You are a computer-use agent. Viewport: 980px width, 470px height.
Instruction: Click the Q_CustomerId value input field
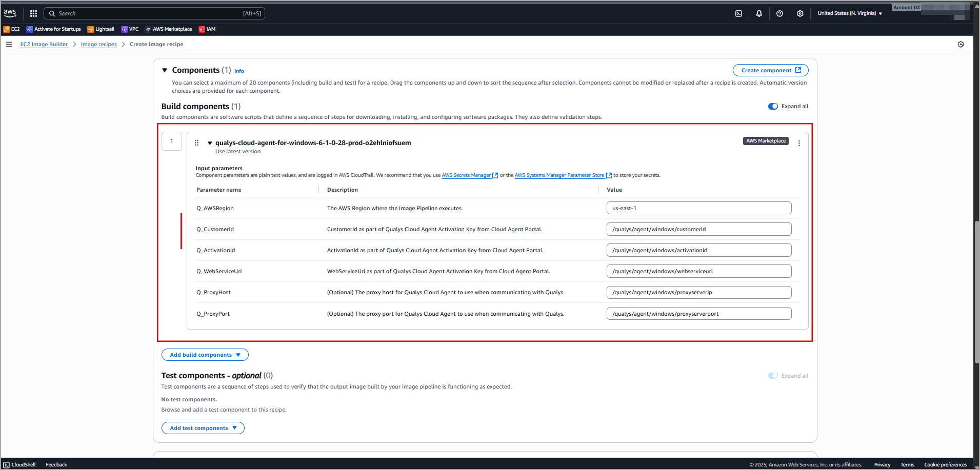(x=698, y=229)
